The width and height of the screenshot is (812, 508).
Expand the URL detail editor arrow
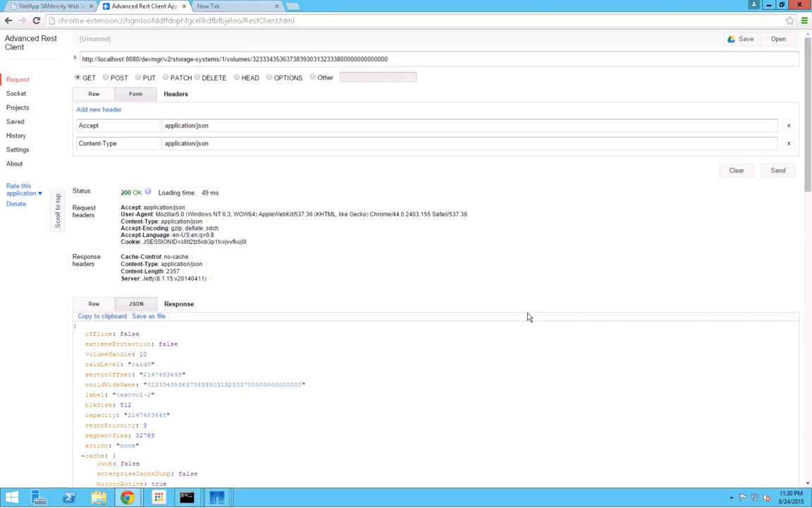tap(75, 59)
